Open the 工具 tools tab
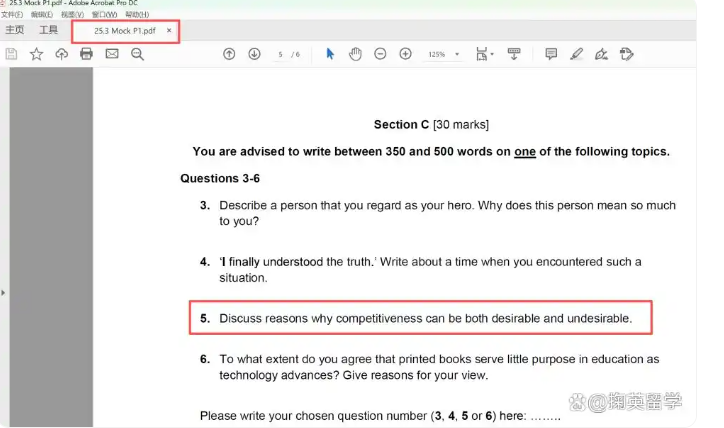Image resolution: width=724 pixels, height=428 pixels. [48, 31]
